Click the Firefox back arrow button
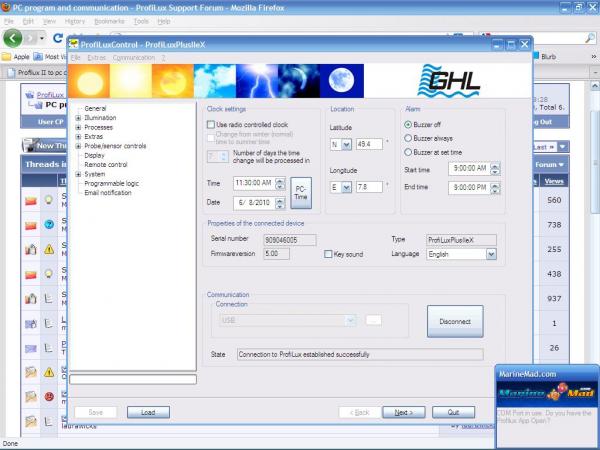The image size is (600, 450). [x=13, y=38]
